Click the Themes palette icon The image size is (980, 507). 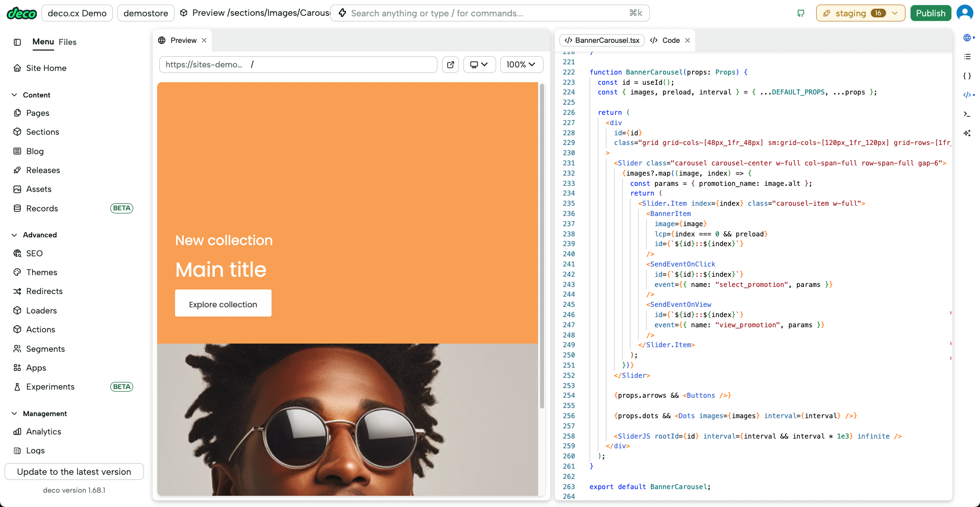[17, 272]
